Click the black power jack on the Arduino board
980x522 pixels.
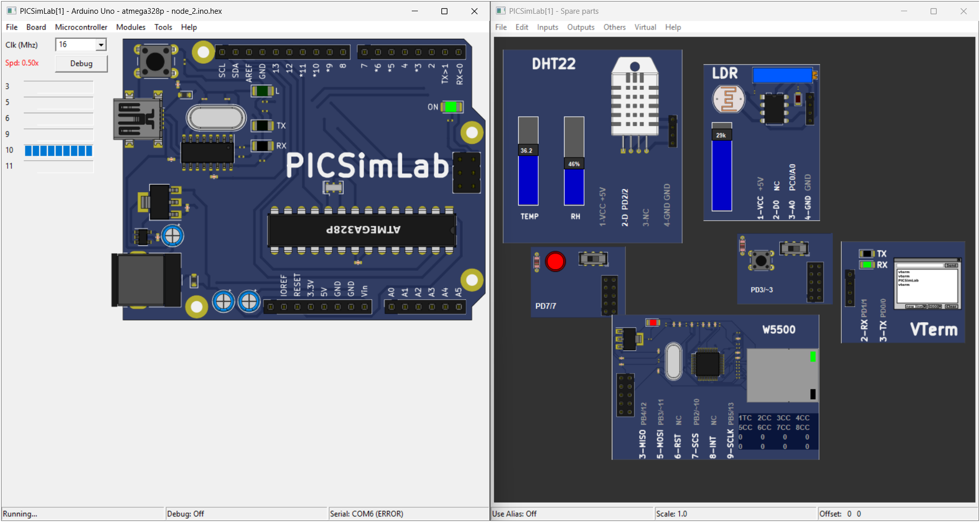tap(146, 280)
